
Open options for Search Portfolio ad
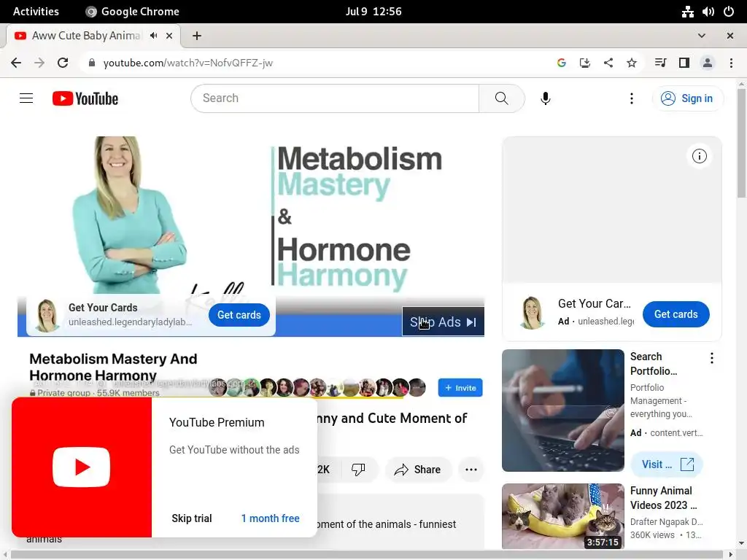(712, 358)
